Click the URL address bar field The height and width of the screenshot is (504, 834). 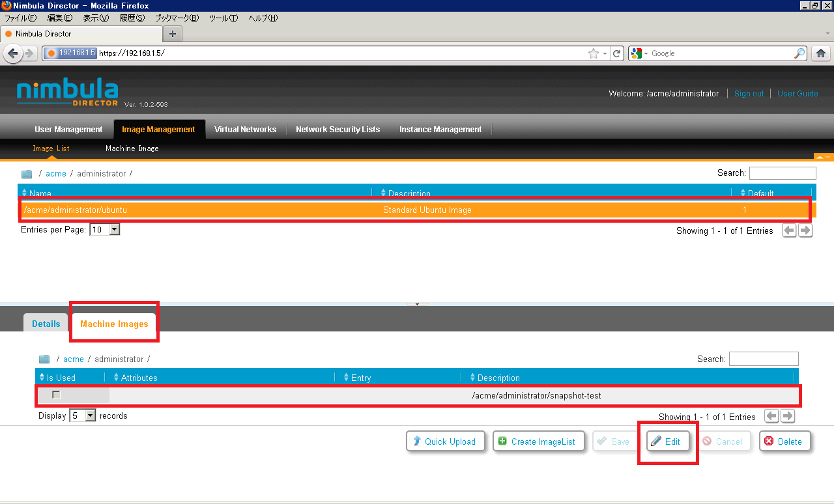pos(342,53)
